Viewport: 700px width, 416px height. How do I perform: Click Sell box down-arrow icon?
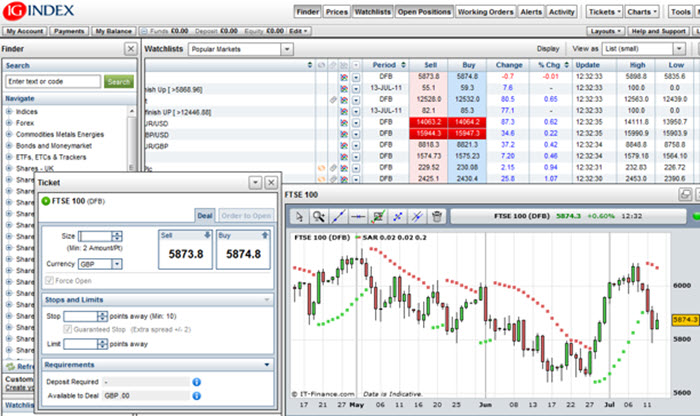(207, 235)
